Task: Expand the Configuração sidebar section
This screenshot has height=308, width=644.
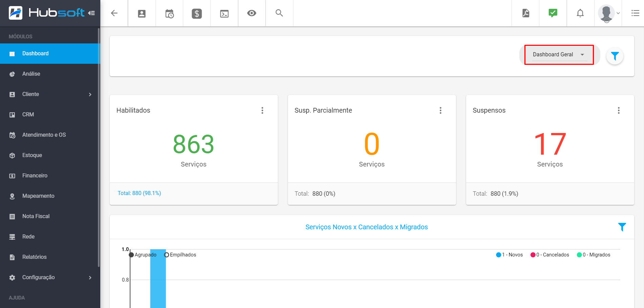Action: (50, 277)
